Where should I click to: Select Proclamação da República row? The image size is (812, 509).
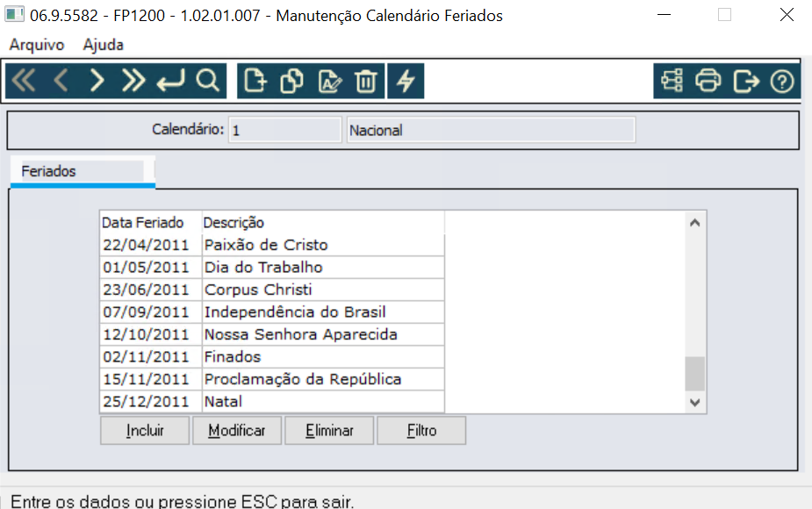272,379
